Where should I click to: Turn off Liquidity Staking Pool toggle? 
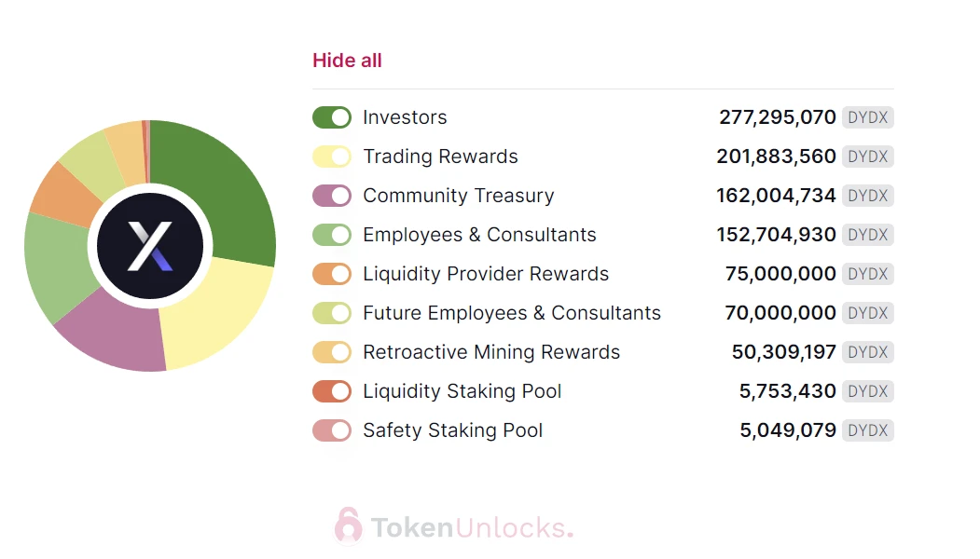[332, 391]
